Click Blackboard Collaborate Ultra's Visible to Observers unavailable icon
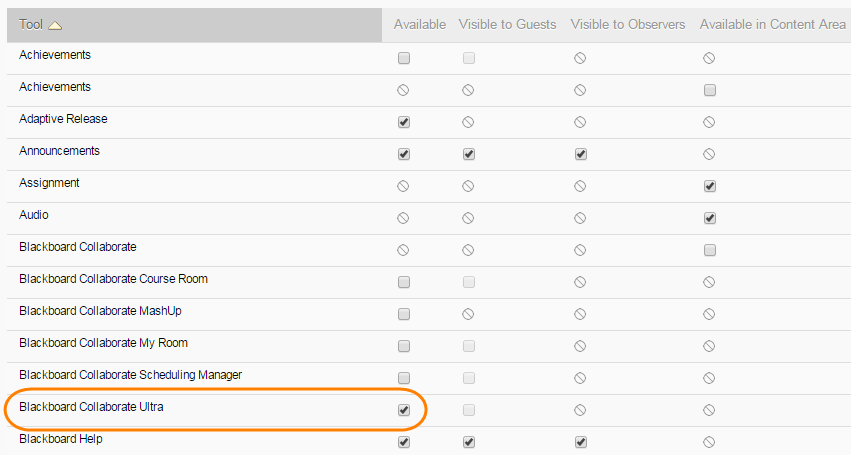851x455 pixels. click(x=580, y=410)
